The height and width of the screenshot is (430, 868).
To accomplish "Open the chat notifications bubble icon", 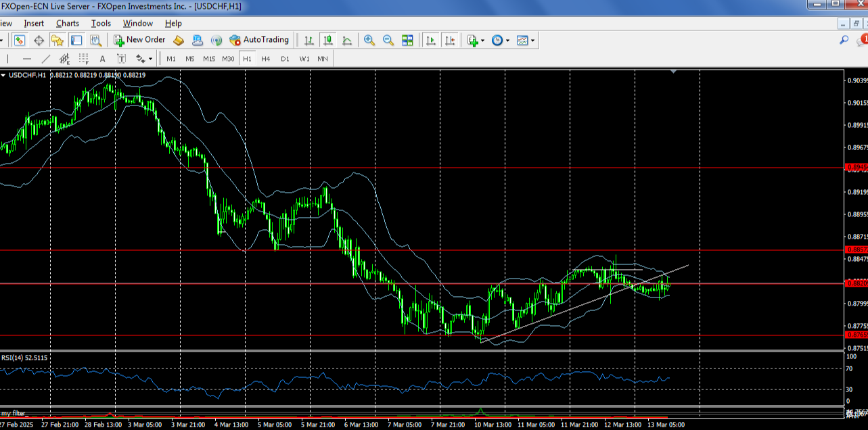I will coord(863,40).
